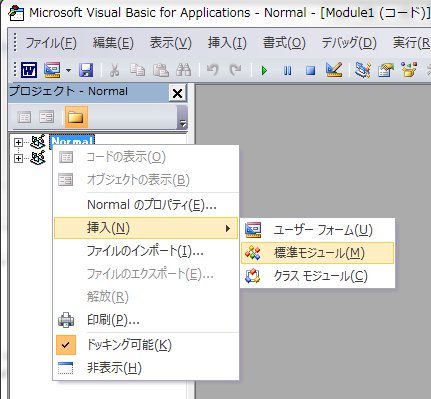Click the Insert UserForm toolbar icon
The width and height of the screenshot is (431, 399).
(52, 70)
